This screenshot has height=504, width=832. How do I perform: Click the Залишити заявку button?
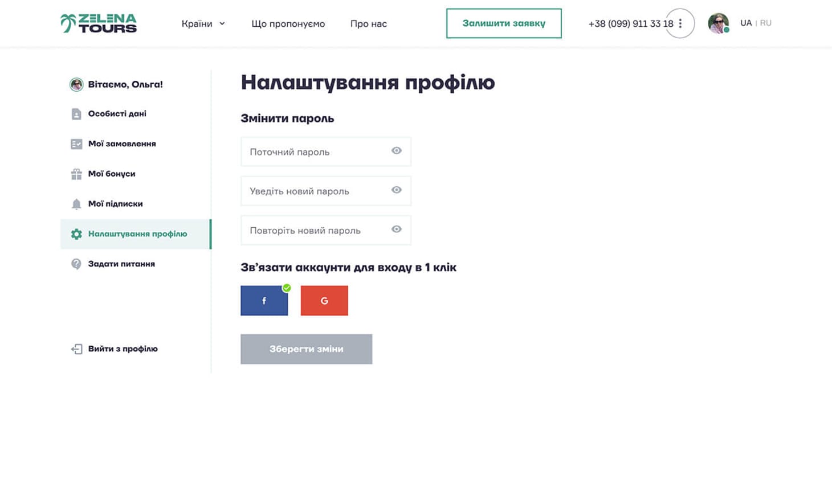click(504, 23)
